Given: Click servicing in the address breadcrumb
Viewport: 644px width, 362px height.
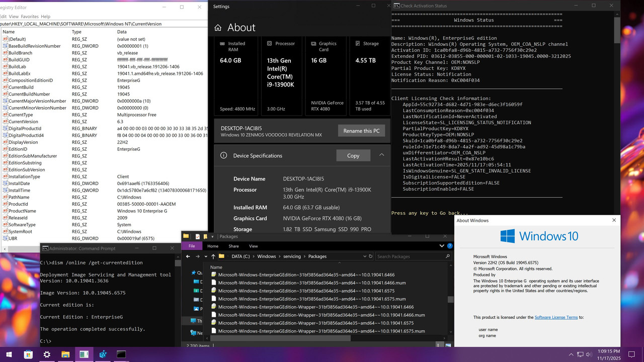Looking at the screenshot, I should [x=292, y=256].
